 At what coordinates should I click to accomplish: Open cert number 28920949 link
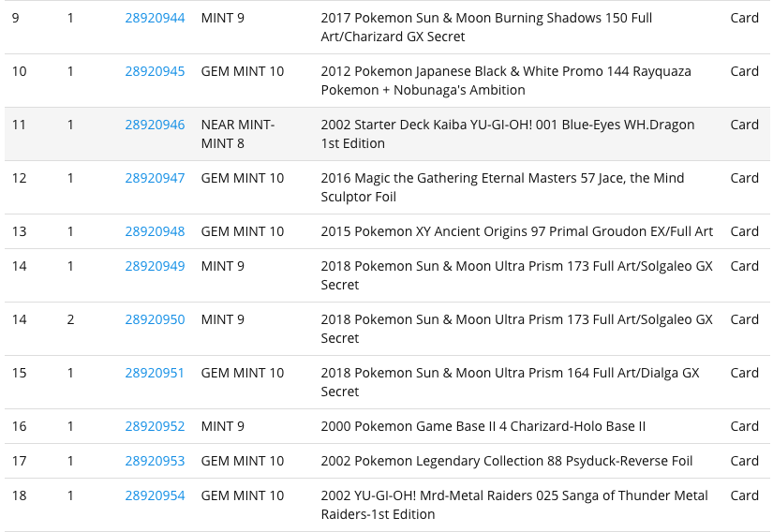click(155, 266)
